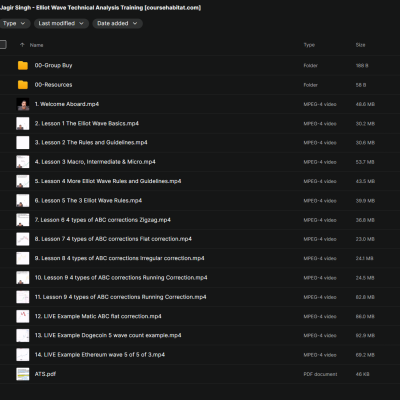Select 10. Lesson 9 Running Correction.mp4
Viewport: 400px width, 400px height.
click(x=121, y=278)
